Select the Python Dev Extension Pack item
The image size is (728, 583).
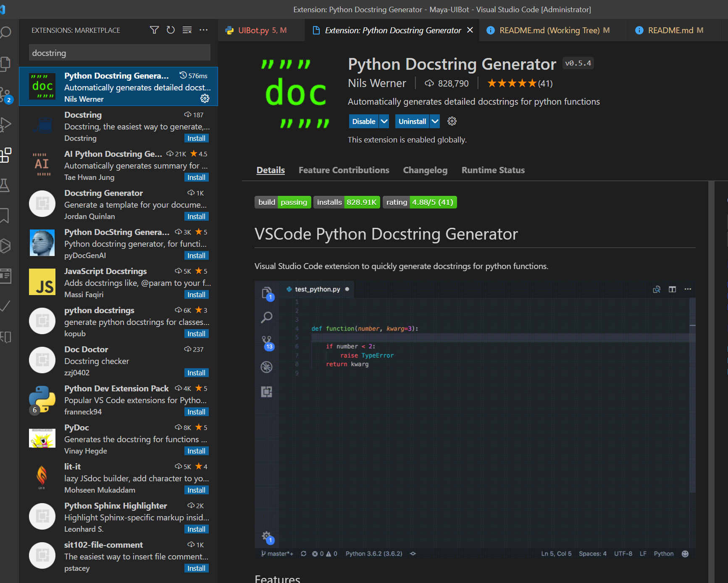pos(118,400)
